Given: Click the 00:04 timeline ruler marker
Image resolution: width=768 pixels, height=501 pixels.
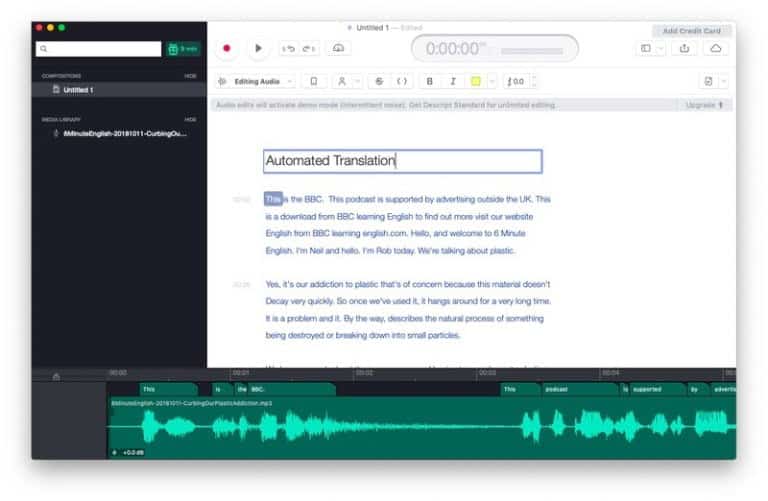Looking at the screenshot, I should 611,373.
